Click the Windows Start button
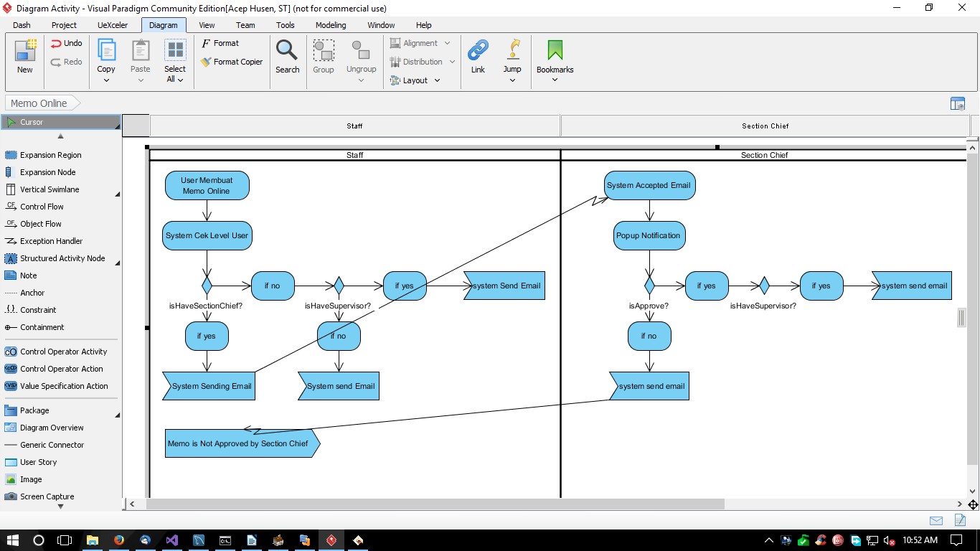 coord(13,540)
